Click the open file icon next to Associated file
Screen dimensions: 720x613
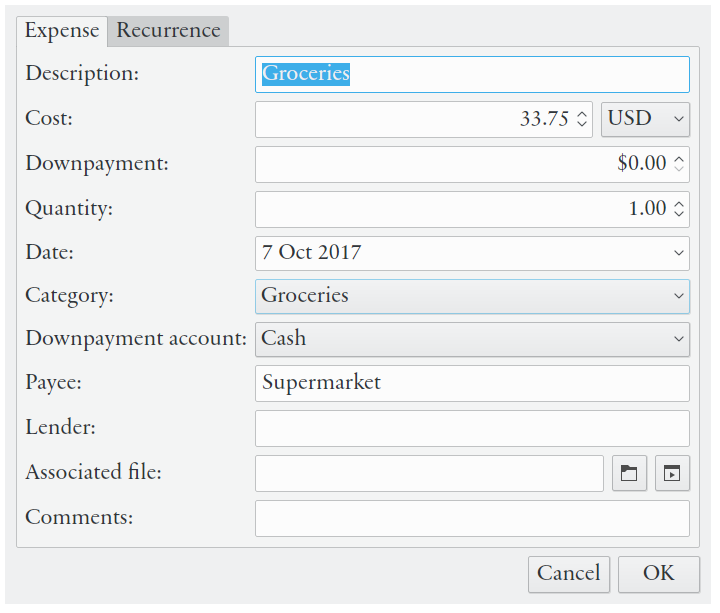[x=672, y=474]
